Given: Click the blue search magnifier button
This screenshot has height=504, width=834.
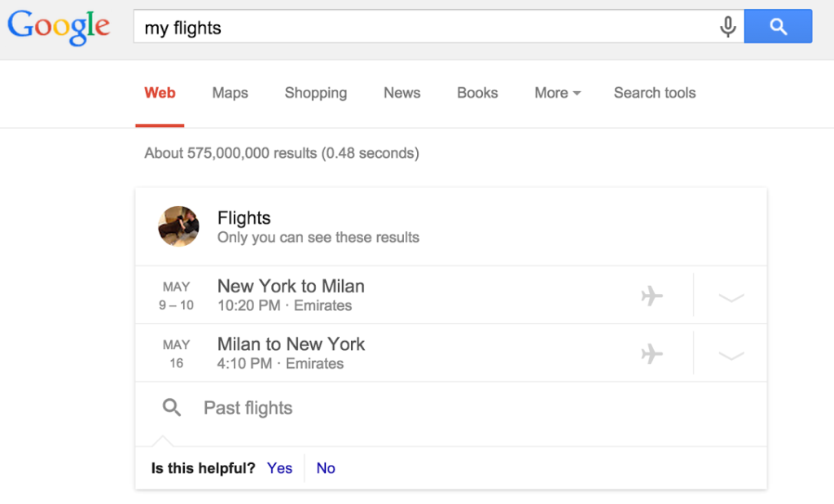Looking at the screenshot, I should click(x=778, y=26).
